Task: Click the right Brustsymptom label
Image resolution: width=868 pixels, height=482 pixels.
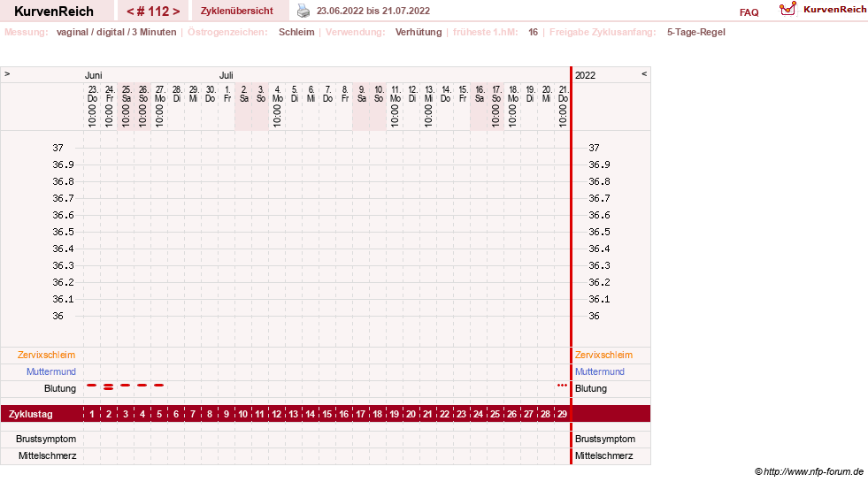Action: pyautogui.click(x=605, y=439)
